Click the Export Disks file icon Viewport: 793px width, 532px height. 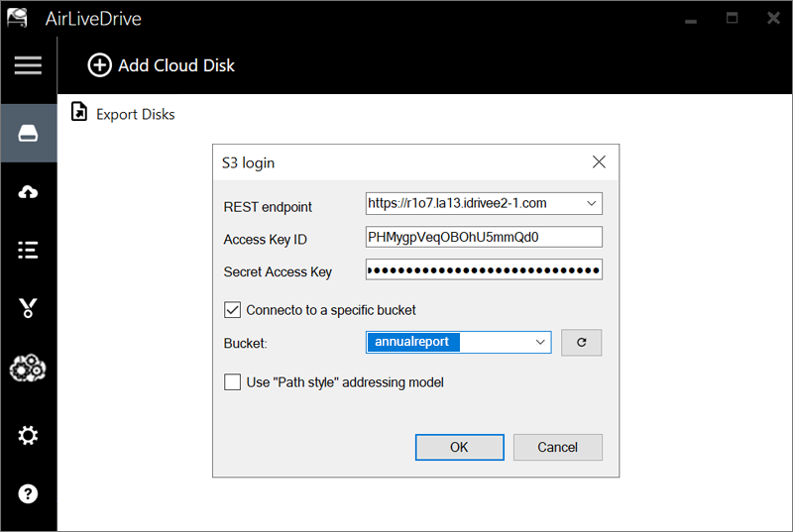(x=79, y=112)
